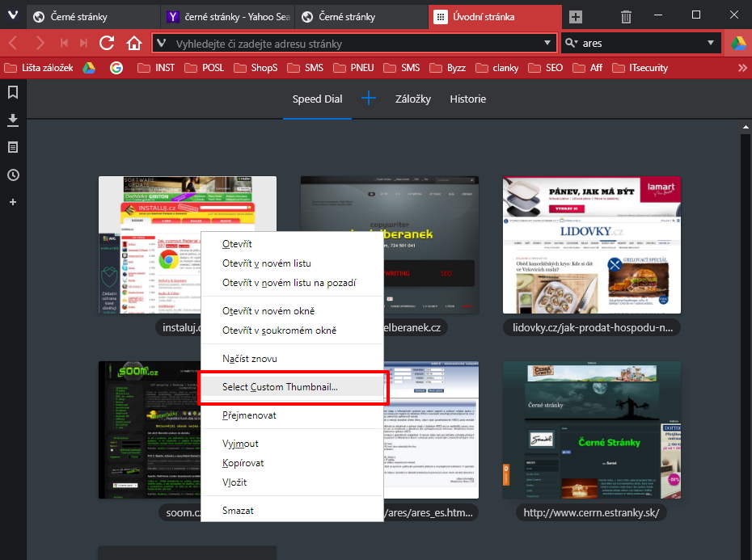Open the instaluj.cz Speed Dial thumbnail
This screenshot has height=560, width=752.
point(149,245)
